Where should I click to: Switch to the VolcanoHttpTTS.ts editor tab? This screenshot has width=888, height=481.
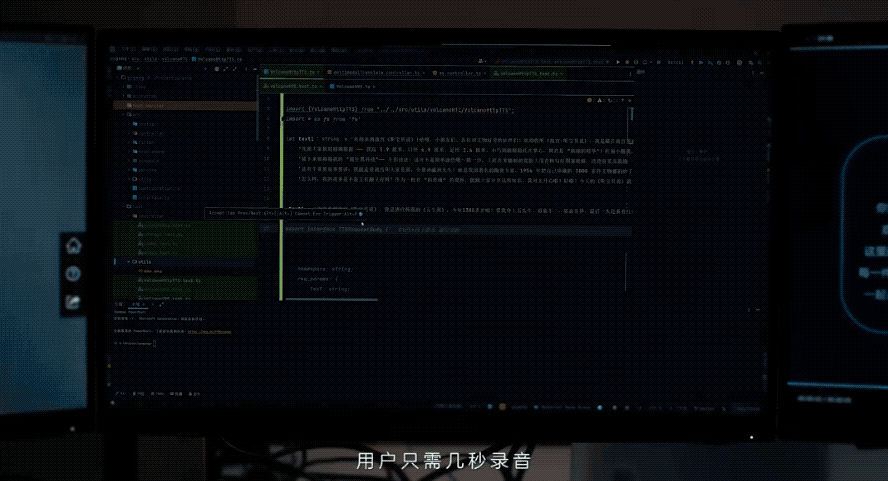(x=292, y=73)
